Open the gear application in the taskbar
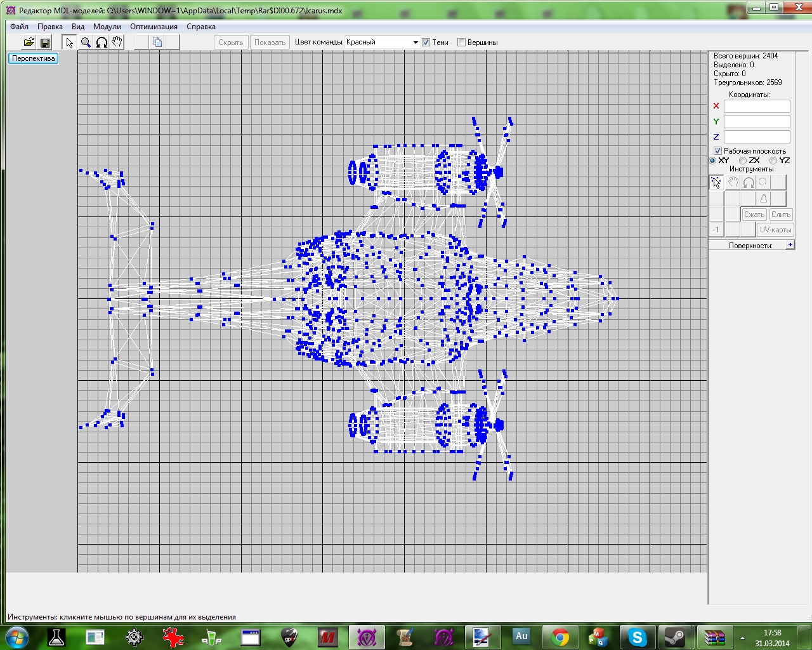Screen dimensions: 812x650 pyautogui.click(x=134, y=637)
